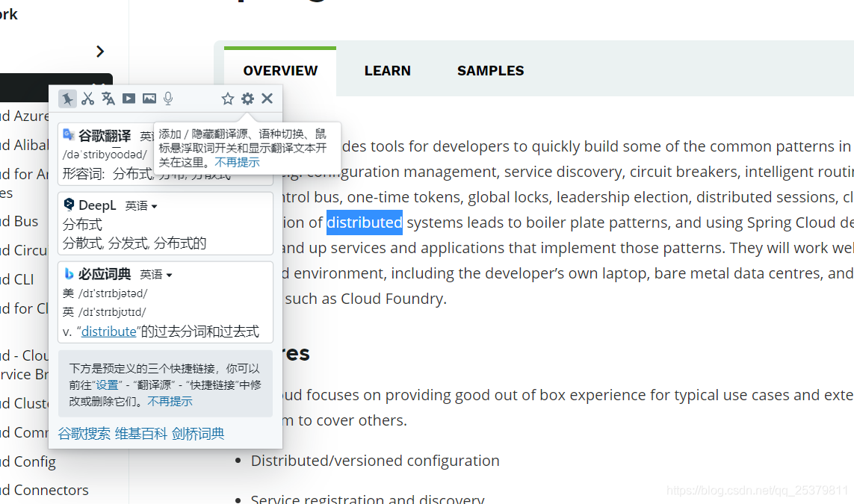Click "Distributed/versioned configuration" bullet
Screen dimensions: 854x504
coord(375,461)
